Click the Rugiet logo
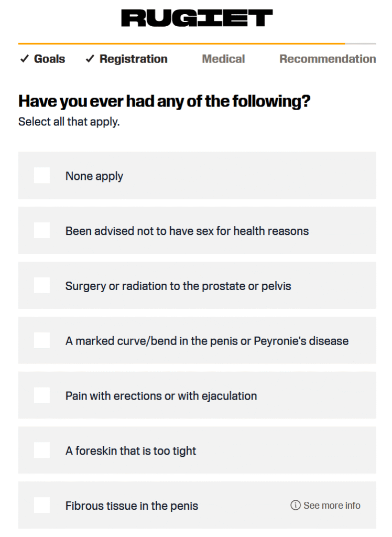The width and height of the screenshot is (392, 537). point(197,18)
